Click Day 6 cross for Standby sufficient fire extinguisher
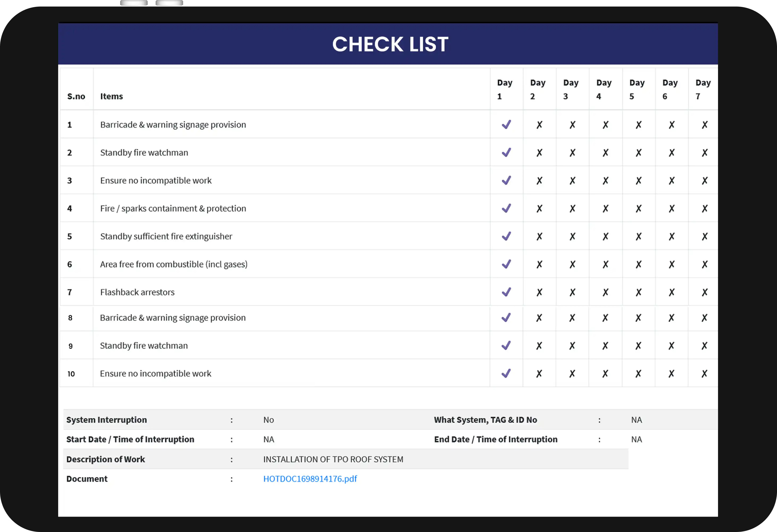The width and height of the screenshot is (777, 532). (672, 236)
